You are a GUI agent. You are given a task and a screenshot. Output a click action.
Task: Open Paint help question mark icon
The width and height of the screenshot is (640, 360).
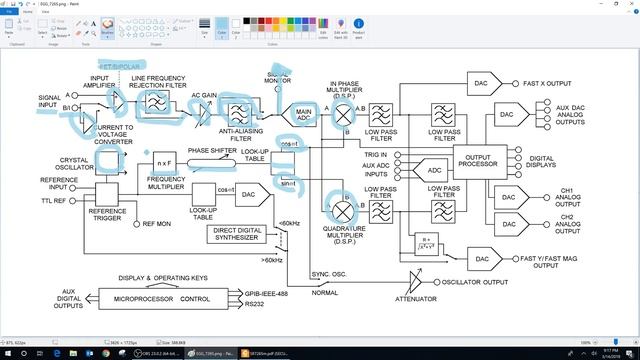tap(636, 11)
